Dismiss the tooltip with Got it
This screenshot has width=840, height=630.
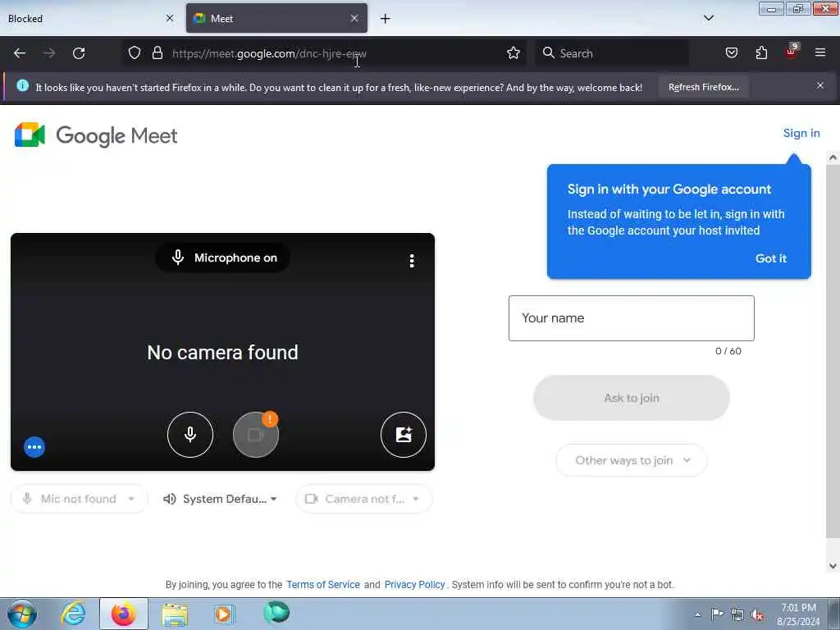[771, 258]
